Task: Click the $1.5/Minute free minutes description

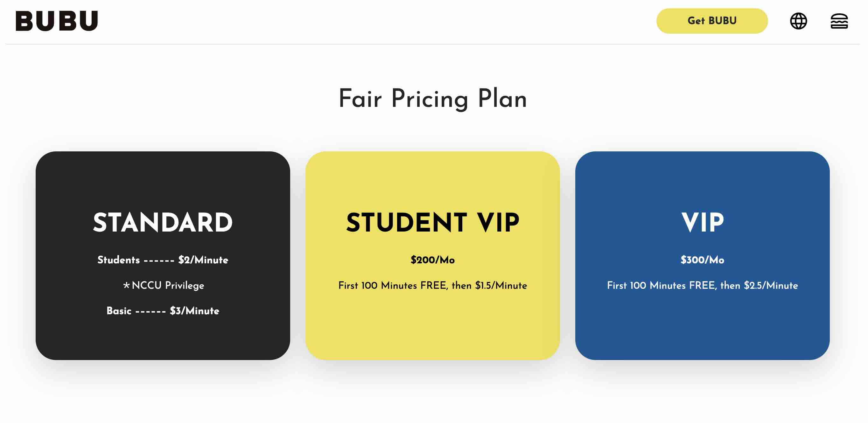Action: coord(433,286)
